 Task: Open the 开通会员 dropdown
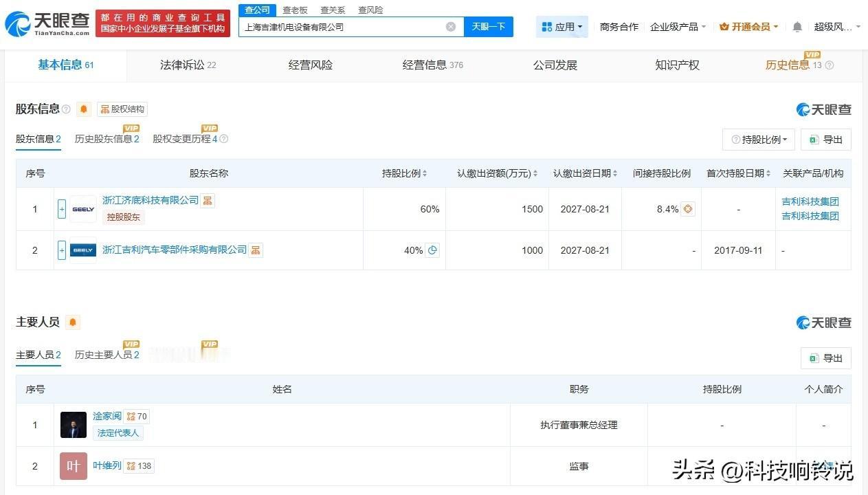tap(748, 26)
